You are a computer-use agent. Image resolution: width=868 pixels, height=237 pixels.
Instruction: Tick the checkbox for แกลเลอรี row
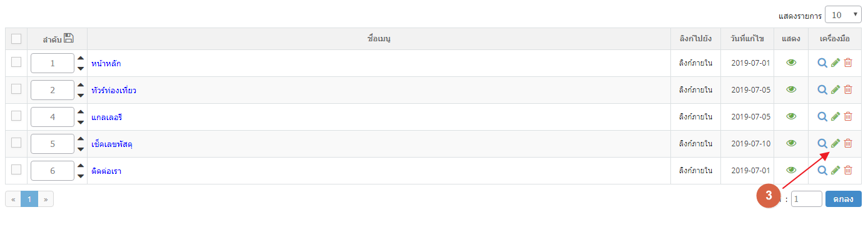click(16, 116)
